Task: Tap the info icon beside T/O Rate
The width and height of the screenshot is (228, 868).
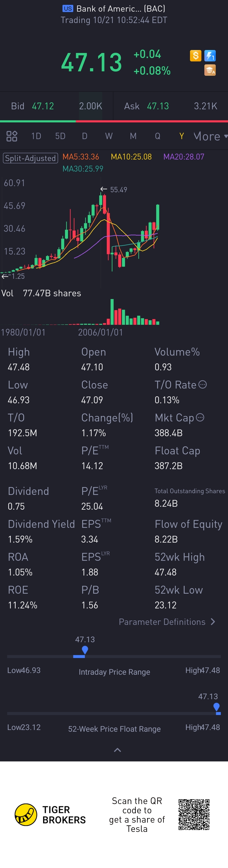Action: click(202, 385)
